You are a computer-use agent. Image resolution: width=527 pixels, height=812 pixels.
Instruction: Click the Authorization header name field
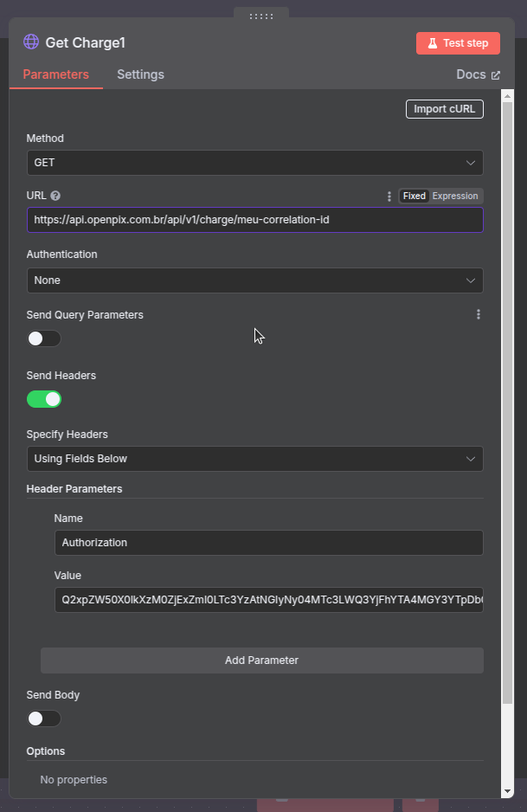pos(267,543)
